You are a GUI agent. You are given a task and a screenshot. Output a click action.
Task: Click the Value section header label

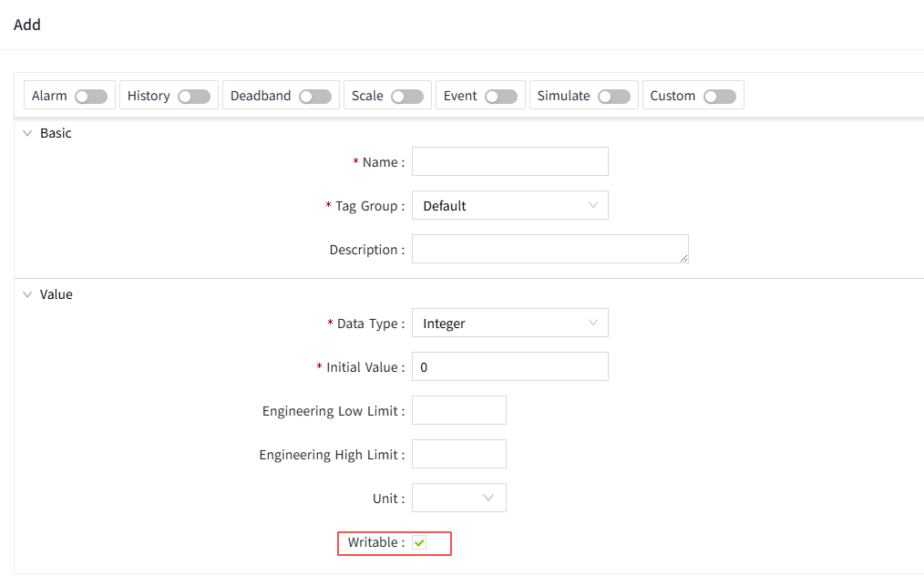56,295
